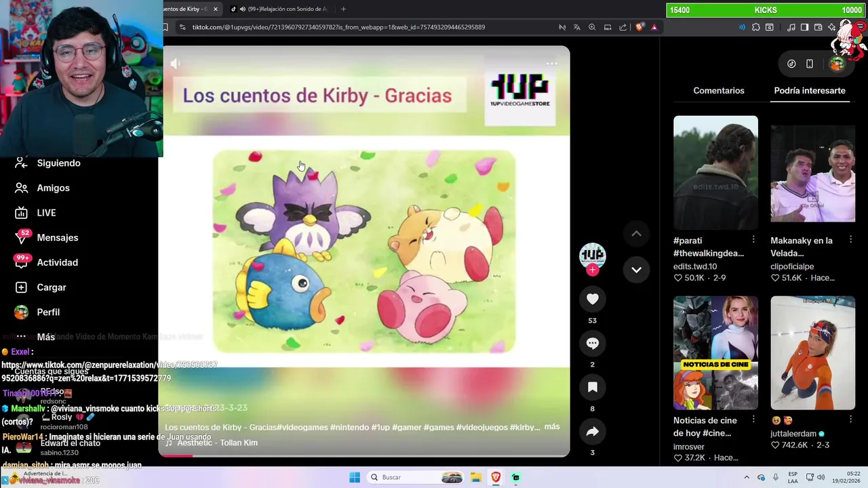
Task: Open the 1UP creator avatar profile
Action: [593, 255]
